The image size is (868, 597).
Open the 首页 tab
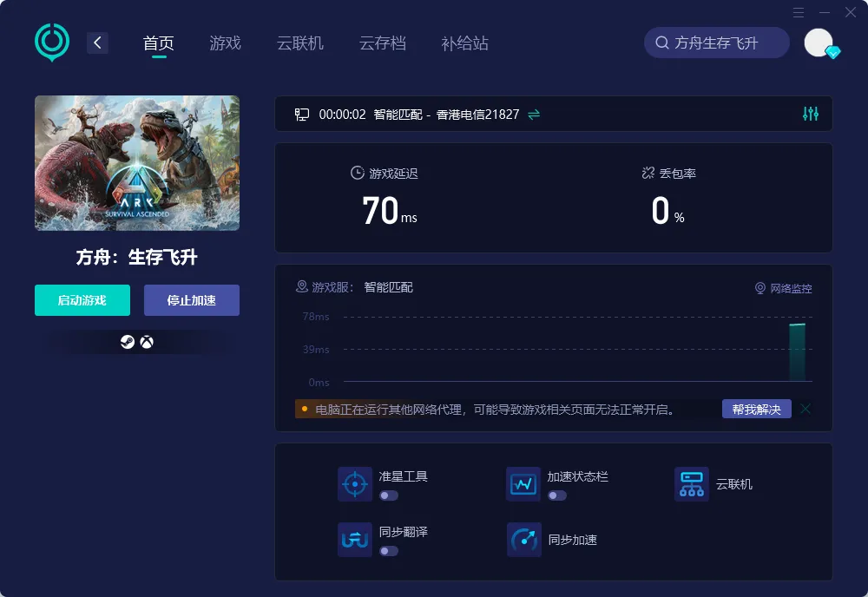click(x=159, y=43)
